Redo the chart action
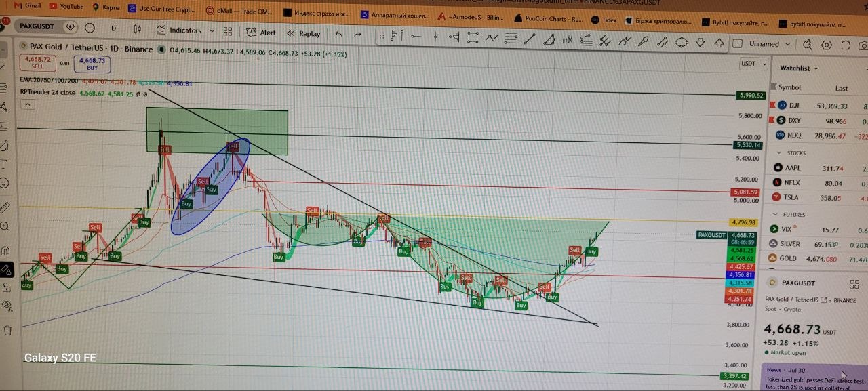Viewport: 868px width, 391px height. [357, 35]
